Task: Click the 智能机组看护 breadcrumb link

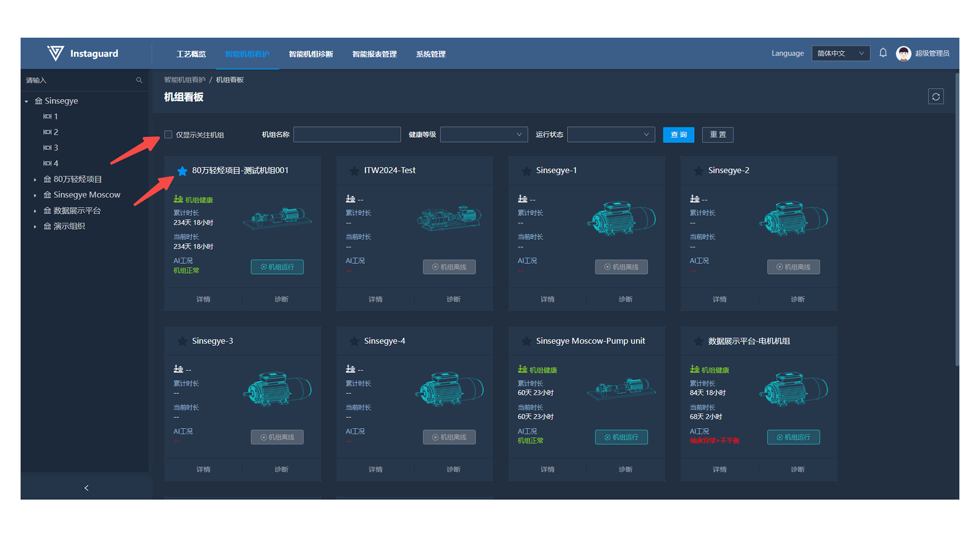Action: point(184,80)
